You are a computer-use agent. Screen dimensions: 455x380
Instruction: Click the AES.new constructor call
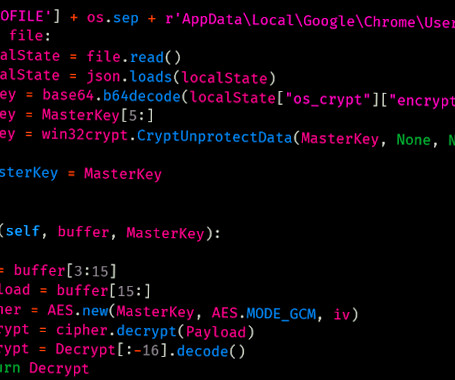78,310
